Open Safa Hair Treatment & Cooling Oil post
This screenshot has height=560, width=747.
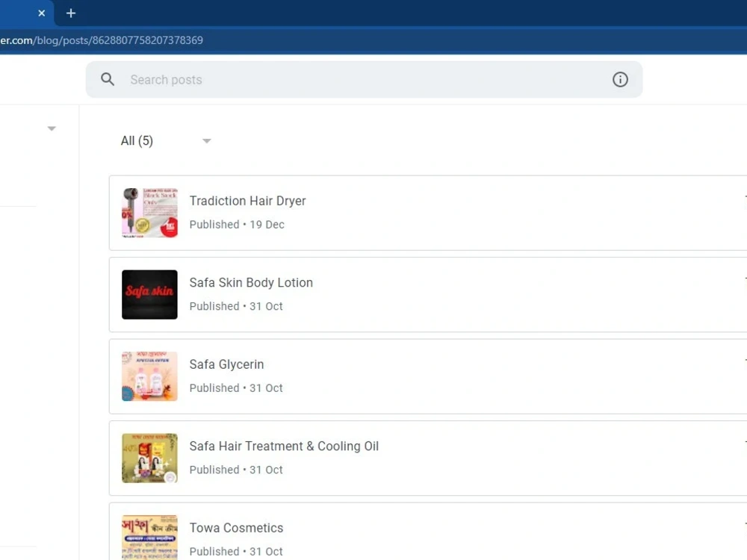click(x=284, y=447)
